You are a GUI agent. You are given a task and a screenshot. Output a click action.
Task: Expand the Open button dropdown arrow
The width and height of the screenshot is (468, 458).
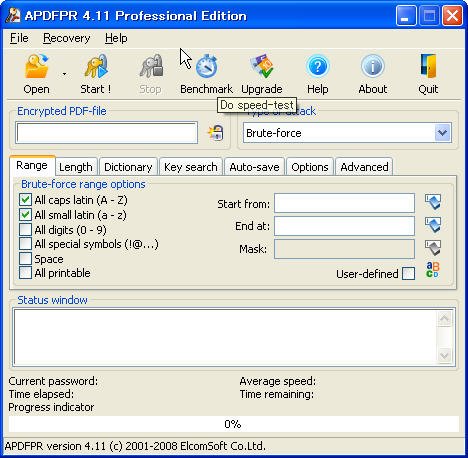[x=64, y=74]
